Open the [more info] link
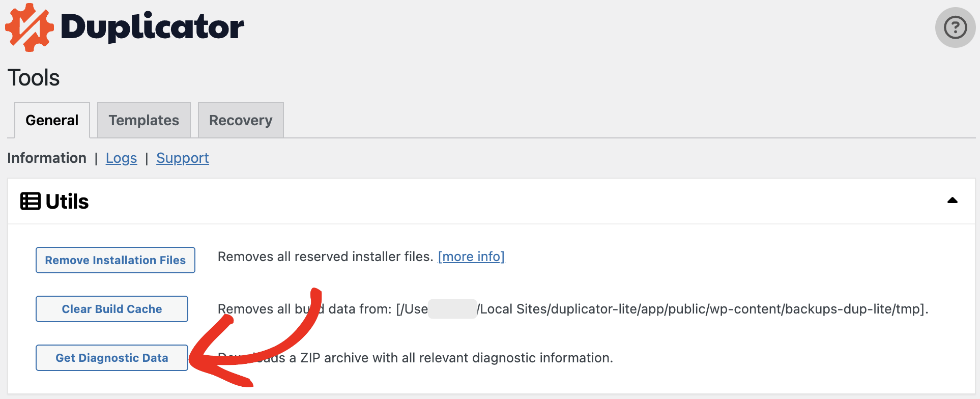 (x=471, y=256)
